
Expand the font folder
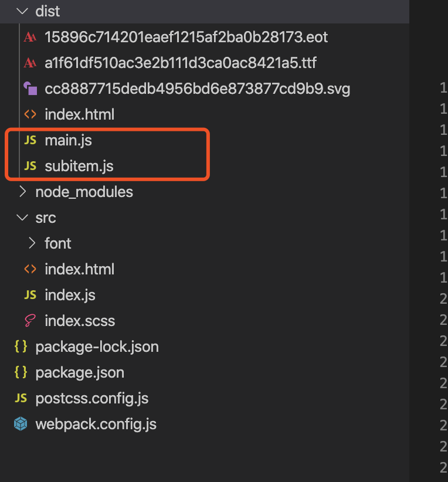32,244
